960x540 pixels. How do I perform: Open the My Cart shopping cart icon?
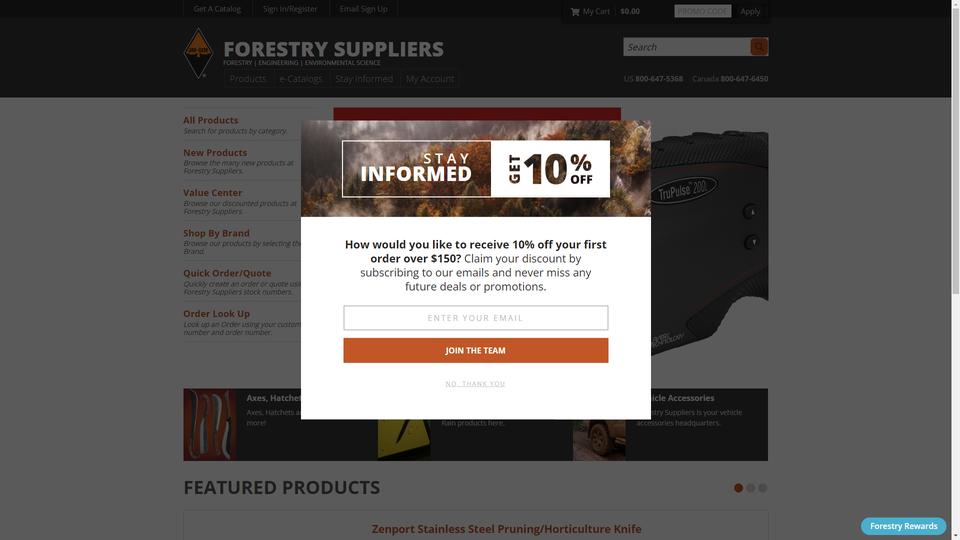pos(575,12)
